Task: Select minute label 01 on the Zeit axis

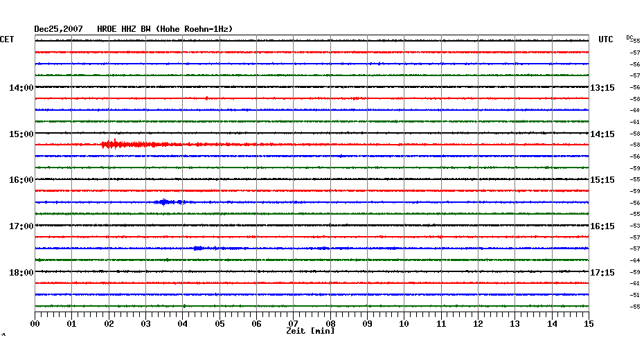Action: tap(71, 324)
